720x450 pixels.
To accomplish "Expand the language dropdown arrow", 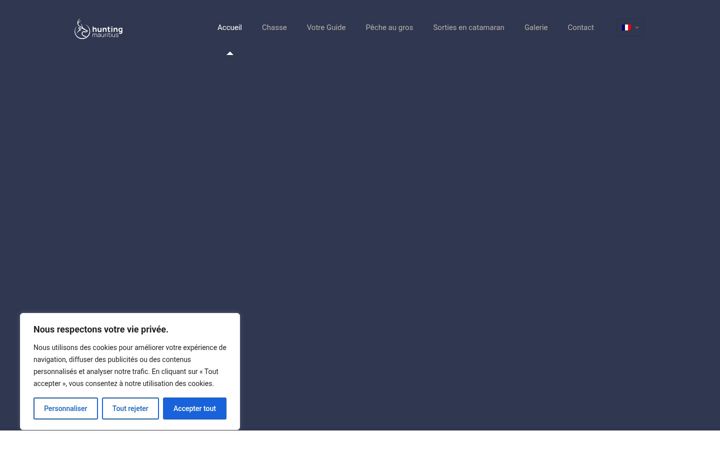I will (x=637, y=28).
